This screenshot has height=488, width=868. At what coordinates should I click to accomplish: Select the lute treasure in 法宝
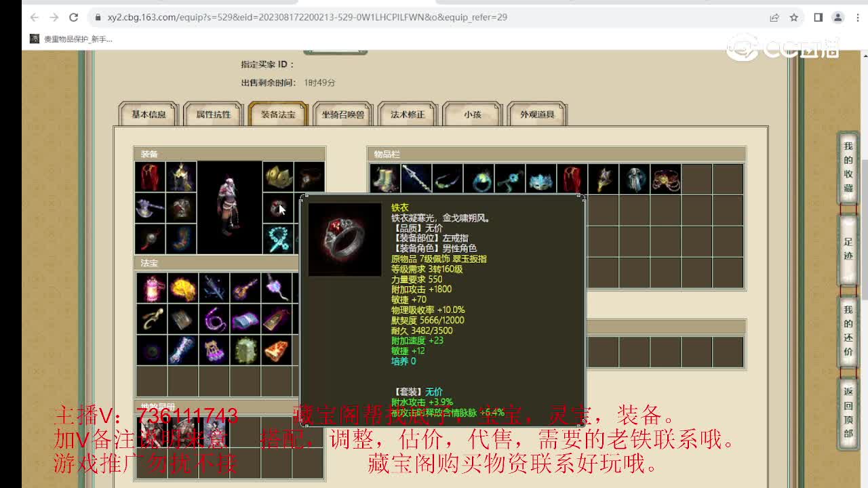pyautogui.click(x=245, y=287)
